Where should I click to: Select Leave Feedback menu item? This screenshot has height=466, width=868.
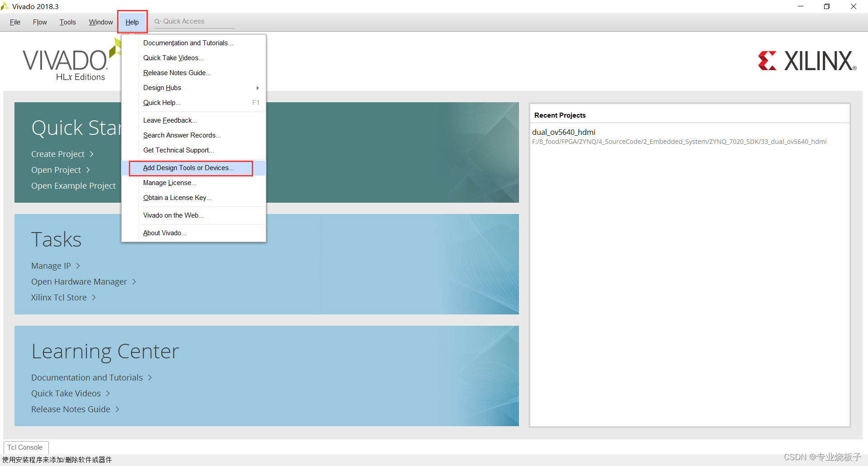pyautogui.click(x=193, y=120)
